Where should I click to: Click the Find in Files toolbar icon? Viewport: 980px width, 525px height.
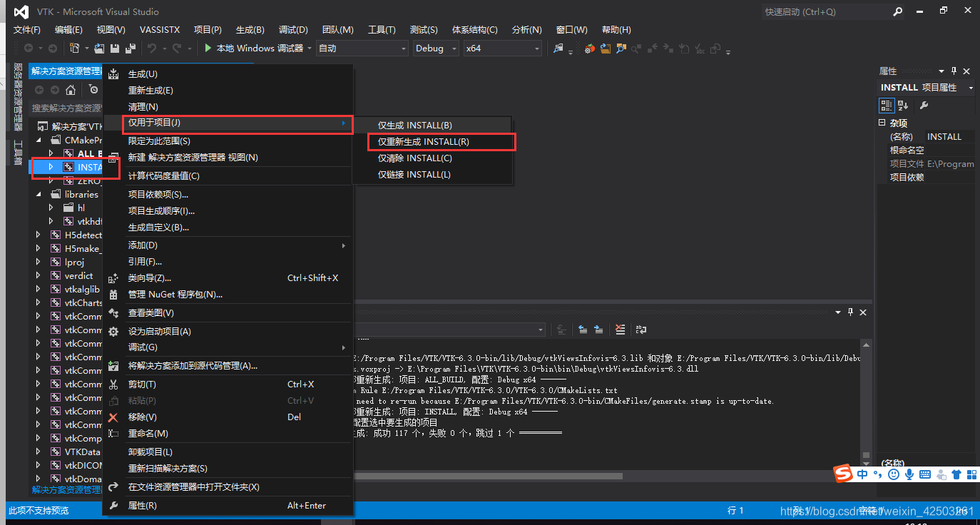[x=558, y=49]
